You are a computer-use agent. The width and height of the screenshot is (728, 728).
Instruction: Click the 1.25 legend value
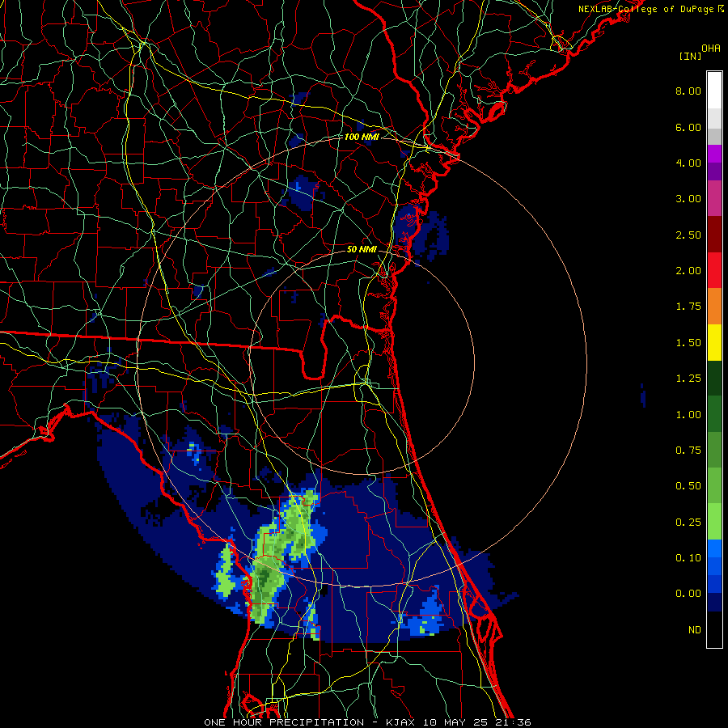tap(688, 379)
